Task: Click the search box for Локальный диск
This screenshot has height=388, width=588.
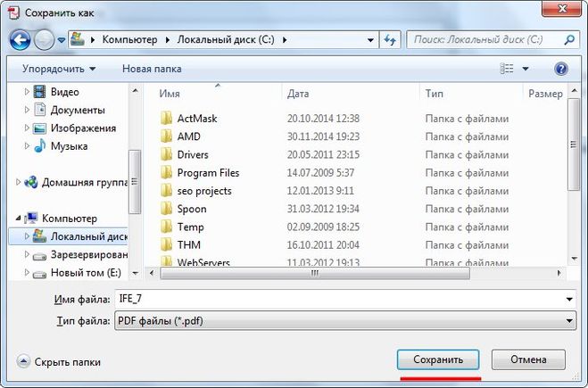Action: [x=486, y=40]
